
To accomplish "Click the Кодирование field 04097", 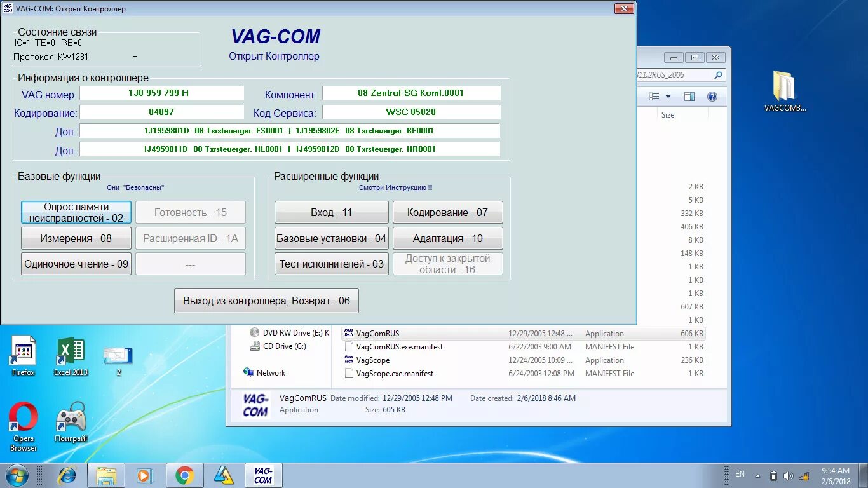I will coord(161,112).
